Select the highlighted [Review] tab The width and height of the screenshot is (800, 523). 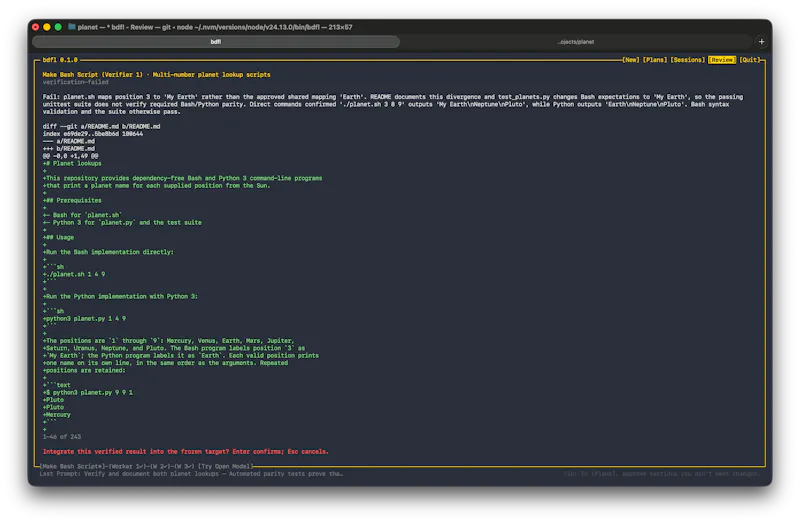click(721, 60)
